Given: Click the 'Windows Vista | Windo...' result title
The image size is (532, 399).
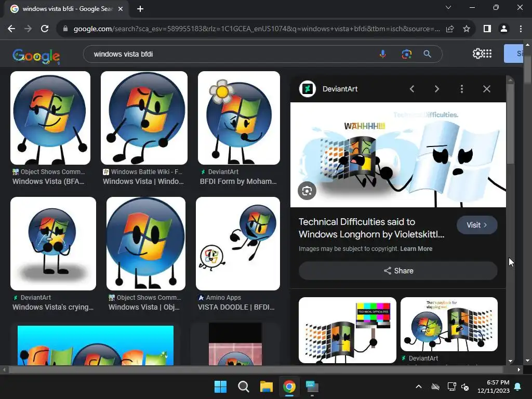Looking at the screenshot, I should click(x=143, y=181).
